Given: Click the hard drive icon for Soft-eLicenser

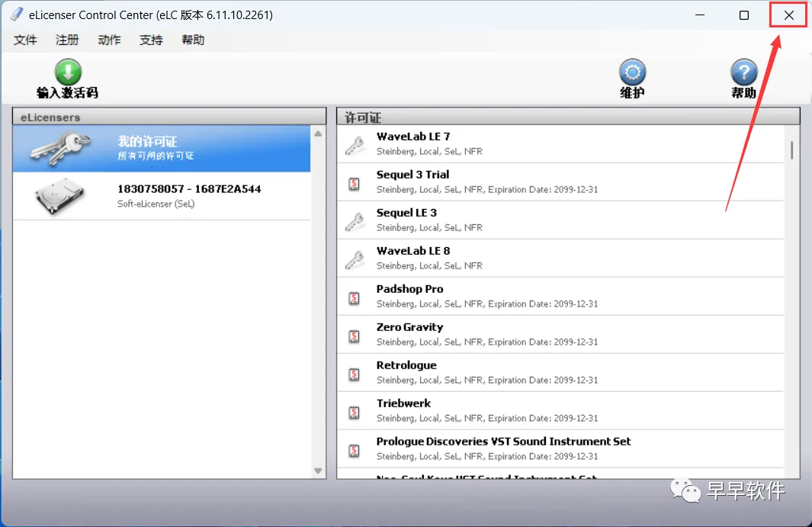Looking at the screenshot, I should coord(59,196).
